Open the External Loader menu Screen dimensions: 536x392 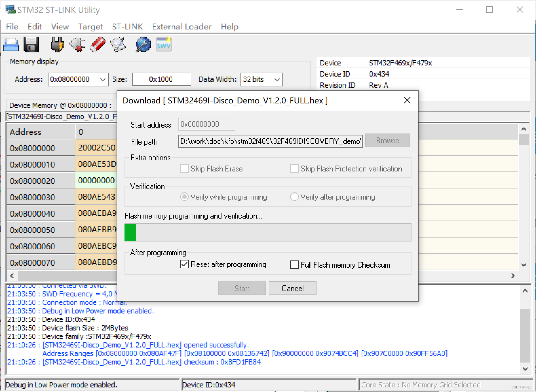tap(182, 27)
